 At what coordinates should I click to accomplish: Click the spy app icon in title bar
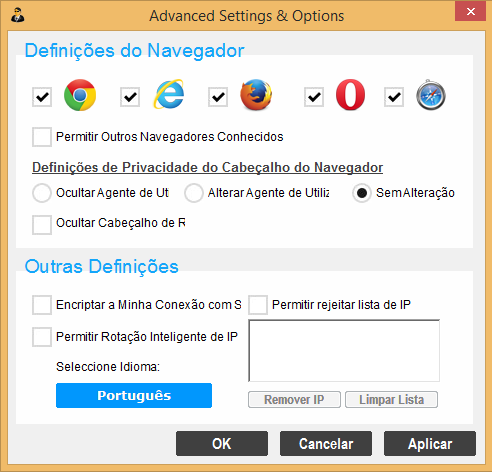click(17, 15)
